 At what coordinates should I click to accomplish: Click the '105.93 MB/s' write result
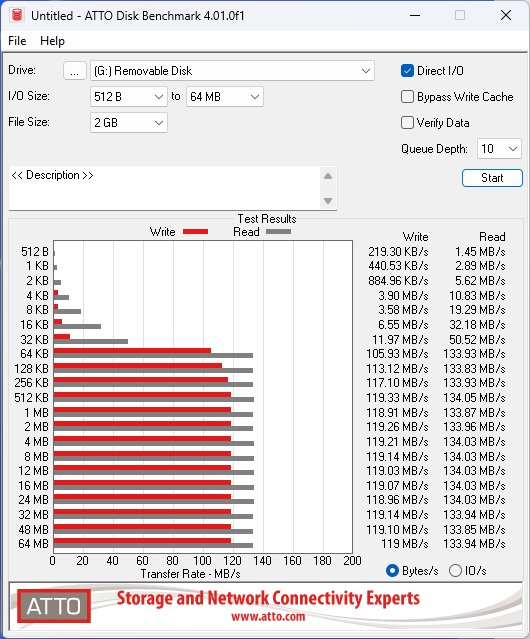(x=397, y=354)
